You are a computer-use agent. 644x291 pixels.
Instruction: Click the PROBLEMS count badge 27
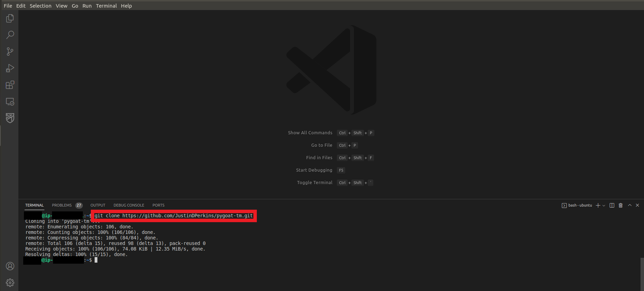(x=79, y=206)
